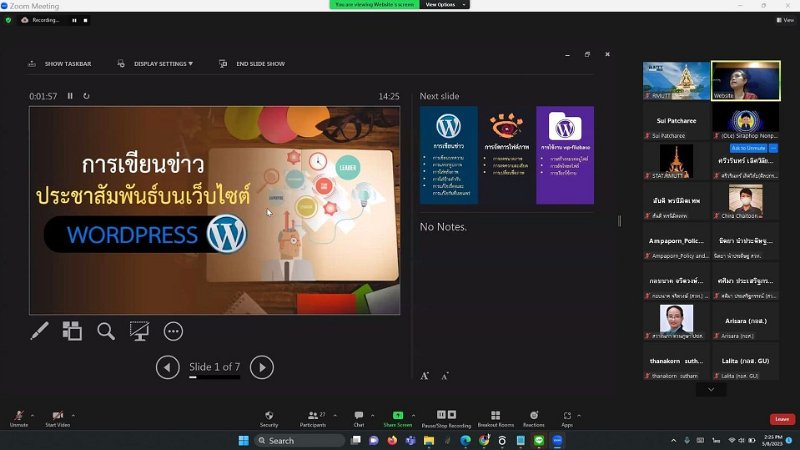
Task: Select the Arisara participant tile
Action: [x=745, y=321]
